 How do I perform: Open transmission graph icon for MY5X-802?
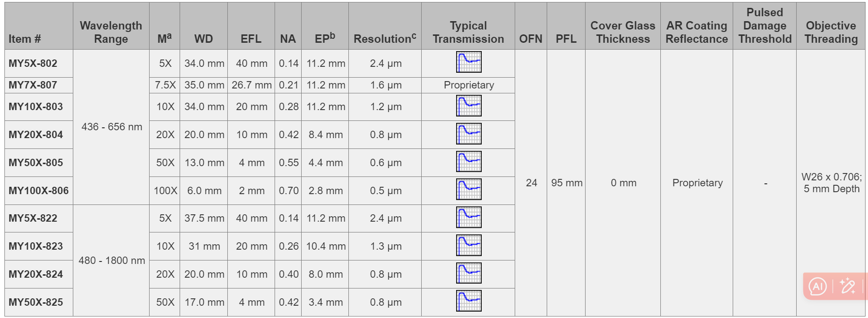pos(468,62)
